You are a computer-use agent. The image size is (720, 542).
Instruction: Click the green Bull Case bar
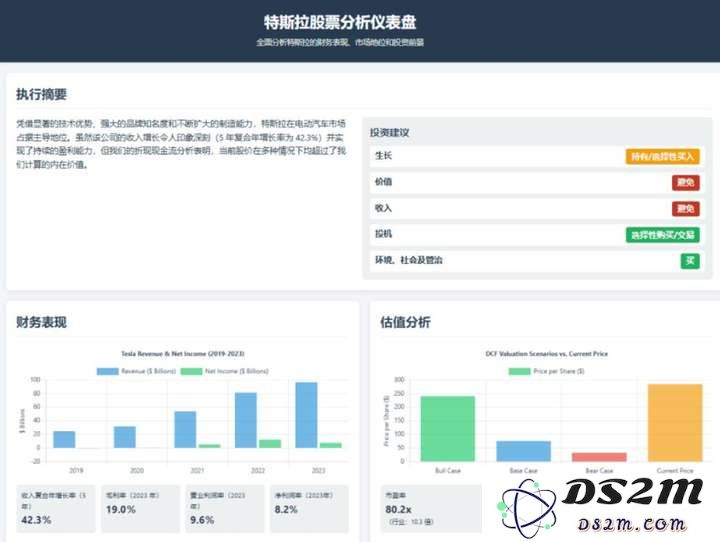448,429
